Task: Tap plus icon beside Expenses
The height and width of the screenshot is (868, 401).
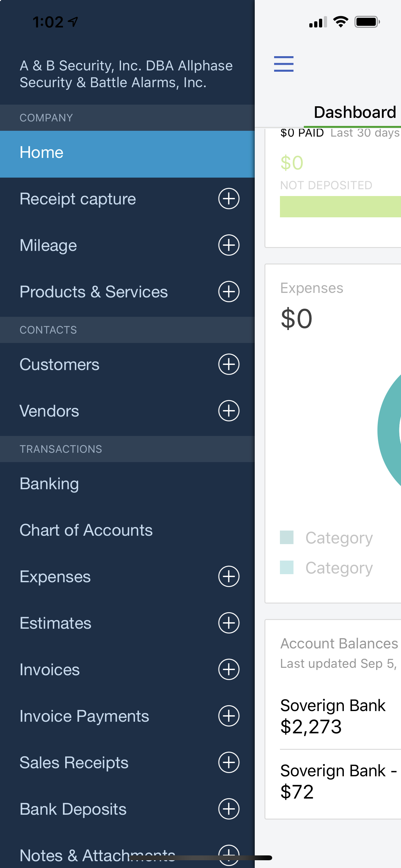Action: pyautogui.click(x=229, y=576)
